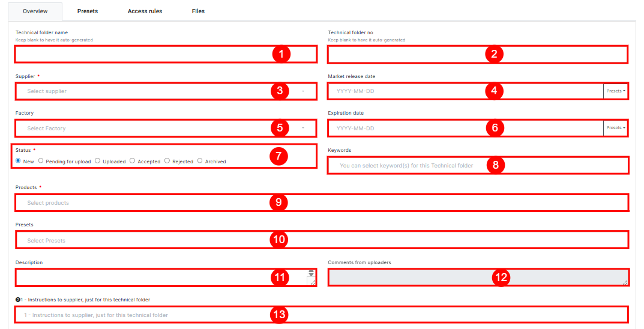
Task: Switch to the Presets tab
Action: (88, 11)
